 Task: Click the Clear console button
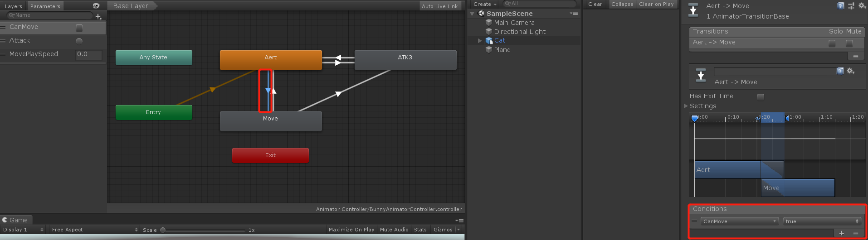(595, 4)
